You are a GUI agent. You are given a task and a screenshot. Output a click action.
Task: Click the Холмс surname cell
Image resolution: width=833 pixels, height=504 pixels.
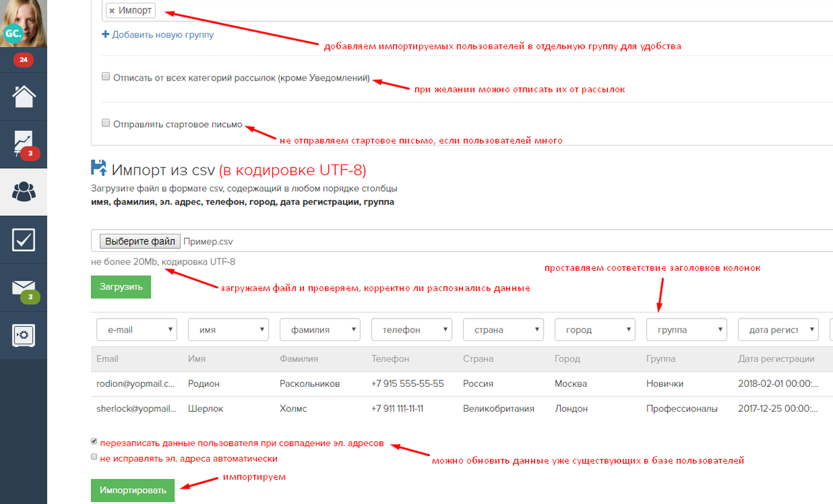293,408
